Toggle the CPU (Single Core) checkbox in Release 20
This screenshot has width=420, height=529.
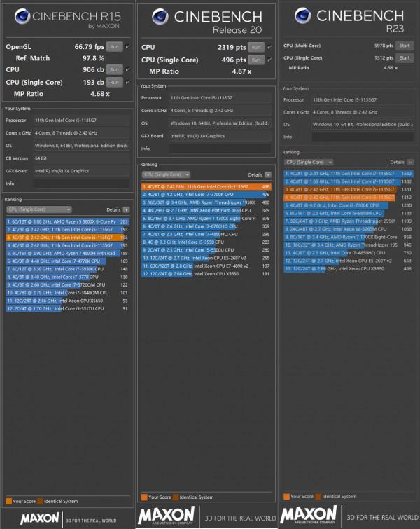point(269,60)
